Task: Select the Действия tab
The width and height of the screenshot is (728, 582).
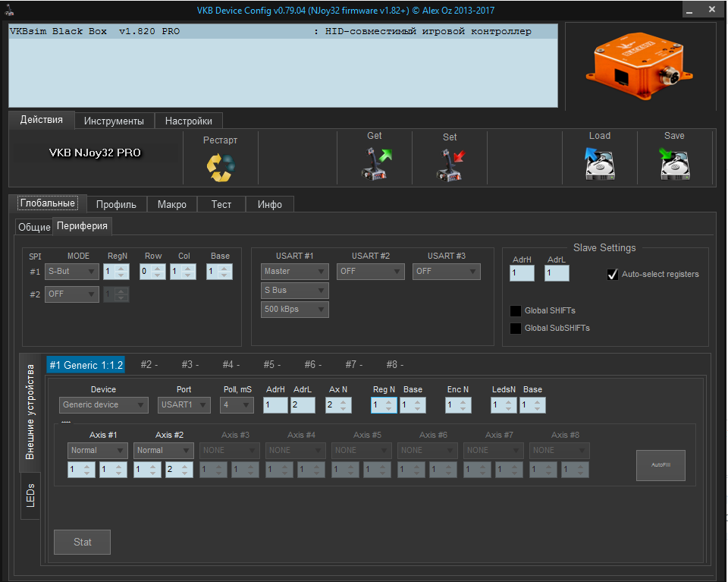Action: pyautogui.click(x=41, y=120)
